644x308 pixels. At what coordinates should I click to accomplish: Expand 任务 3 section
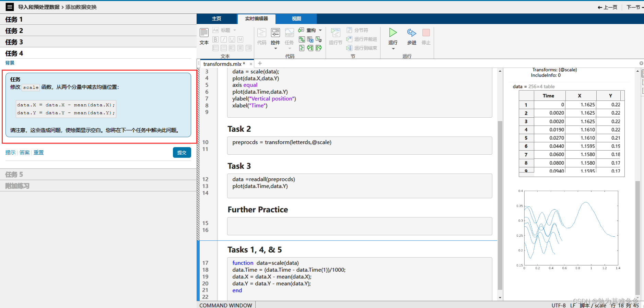click(x=98, y=42)
